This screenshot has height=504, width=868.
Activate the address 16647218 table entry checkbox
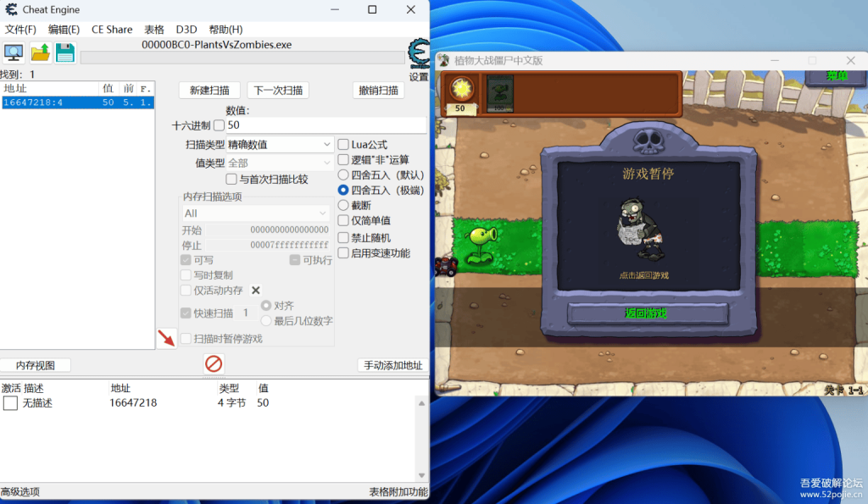click(10, 402)
